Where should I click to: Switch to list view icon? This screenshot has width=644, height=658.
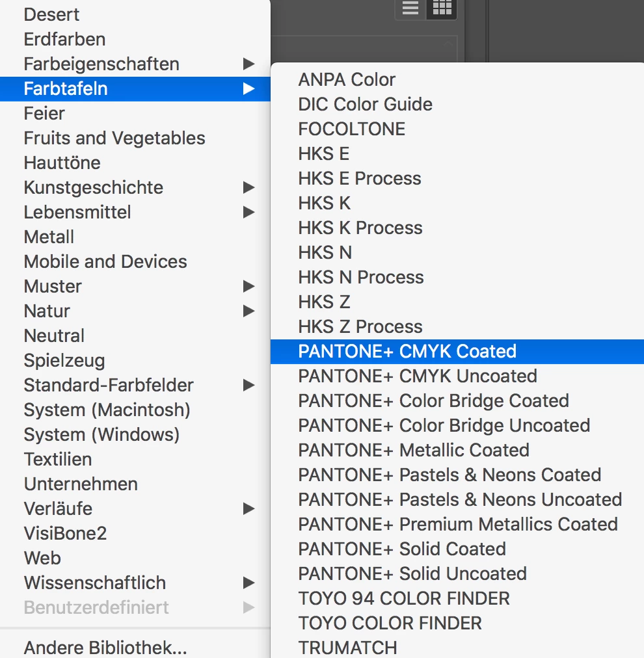click(410, 8)
